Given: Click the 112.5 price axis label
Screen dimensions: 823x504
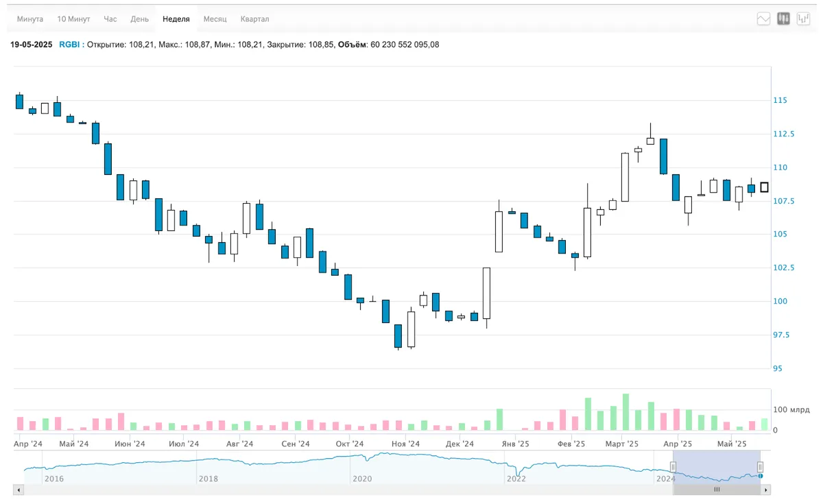Looking at the screenshot, I should click(784, 134).
